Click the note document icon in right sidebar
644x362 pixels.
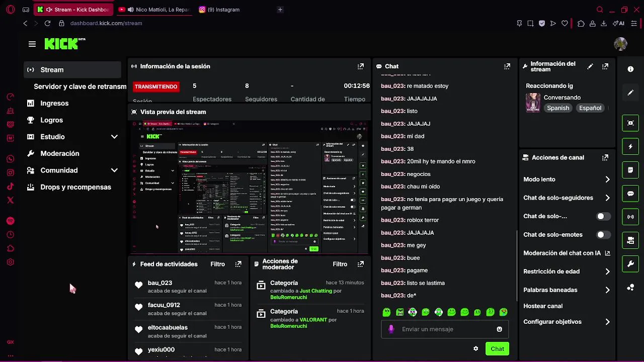point(630,170)
